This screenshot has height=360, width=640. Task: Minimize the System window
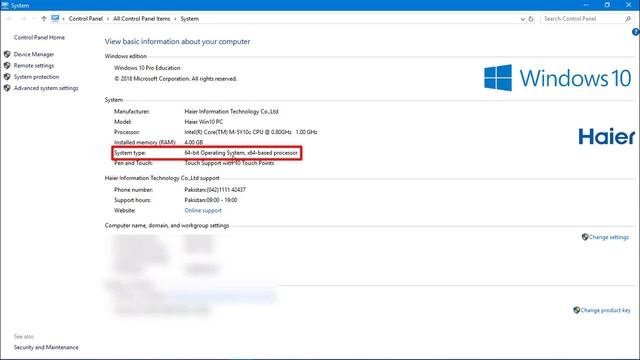(x=586, y=5)
